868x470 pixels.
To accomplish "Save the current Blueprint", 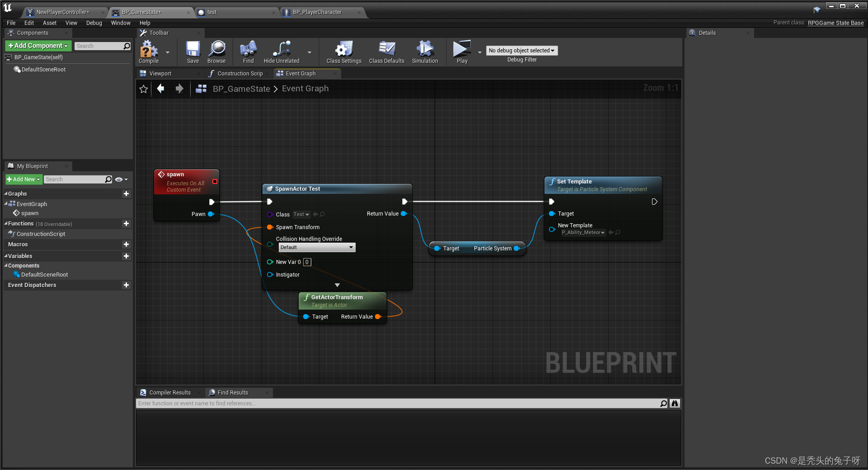I will [192, 51].
